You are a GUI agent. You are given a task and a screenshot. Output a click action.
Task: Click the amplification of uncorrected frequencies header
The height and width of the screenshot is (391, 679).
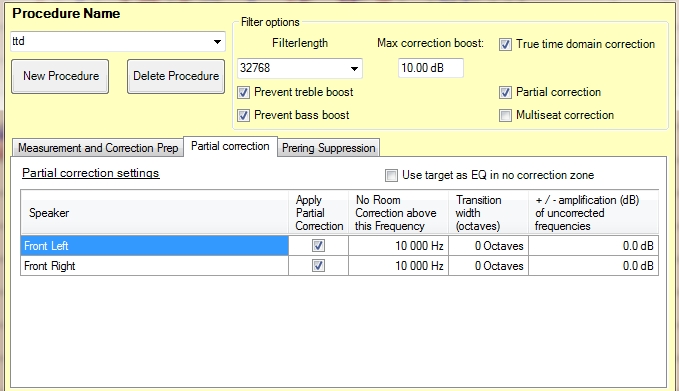593,213
